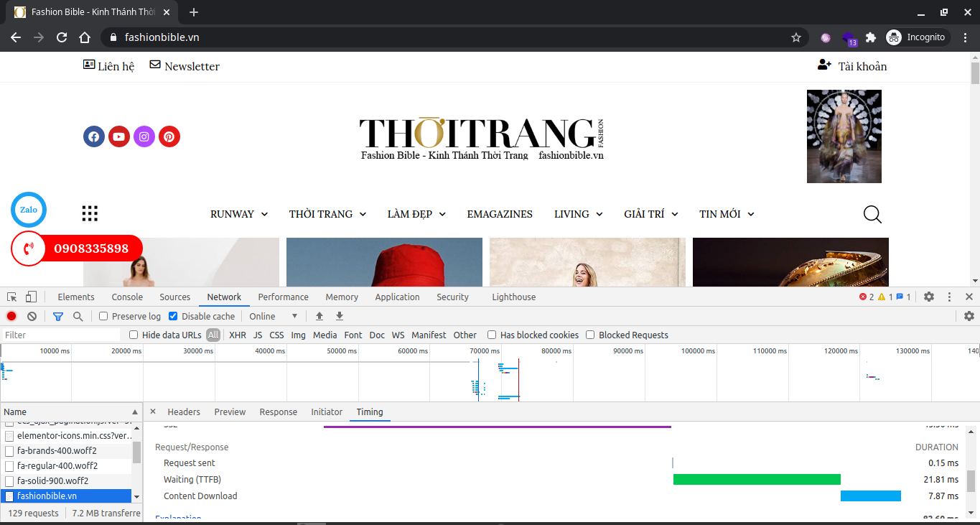Sort requests using the Name column header
The image size is (980, 525).
click(71, 412)
